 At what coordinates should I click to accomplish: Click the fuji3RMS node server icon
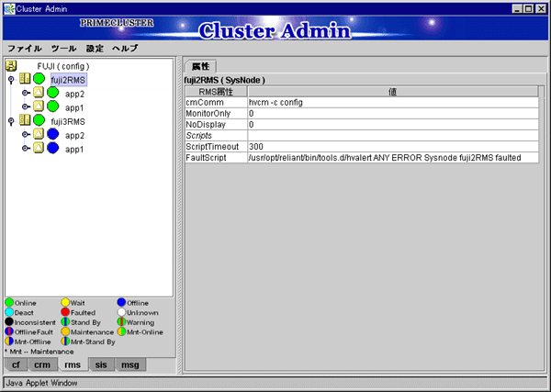click(25, 120)
